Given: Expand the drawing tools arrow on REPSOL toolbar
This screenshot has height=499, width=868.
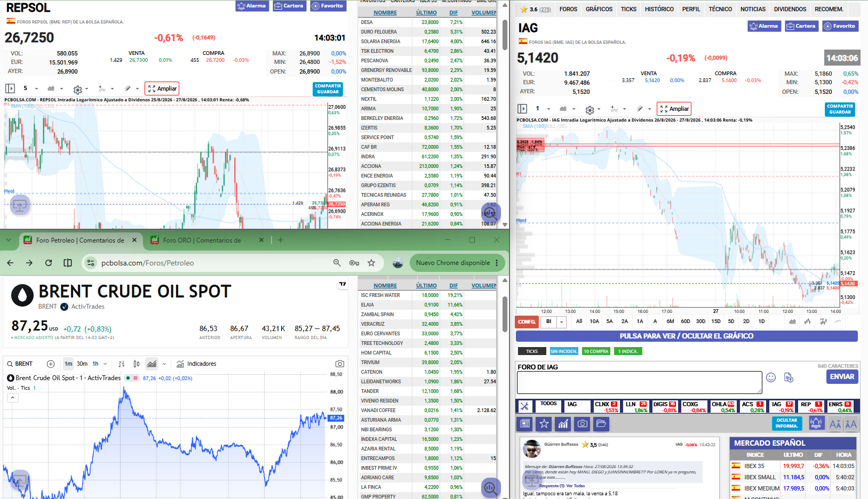Looking at the screenshot, I should click(x=112, y=89).
